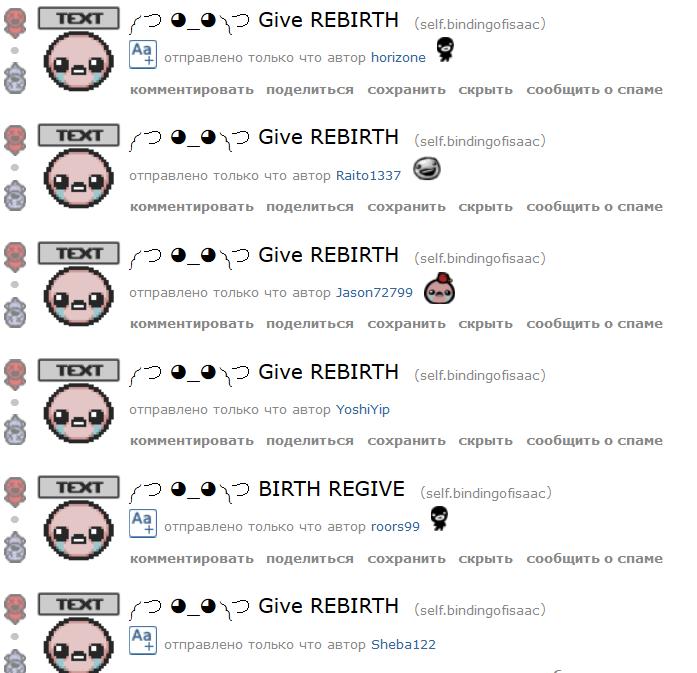
Task: Click поделиться under Jason72799's post
Action: [310, 324]
